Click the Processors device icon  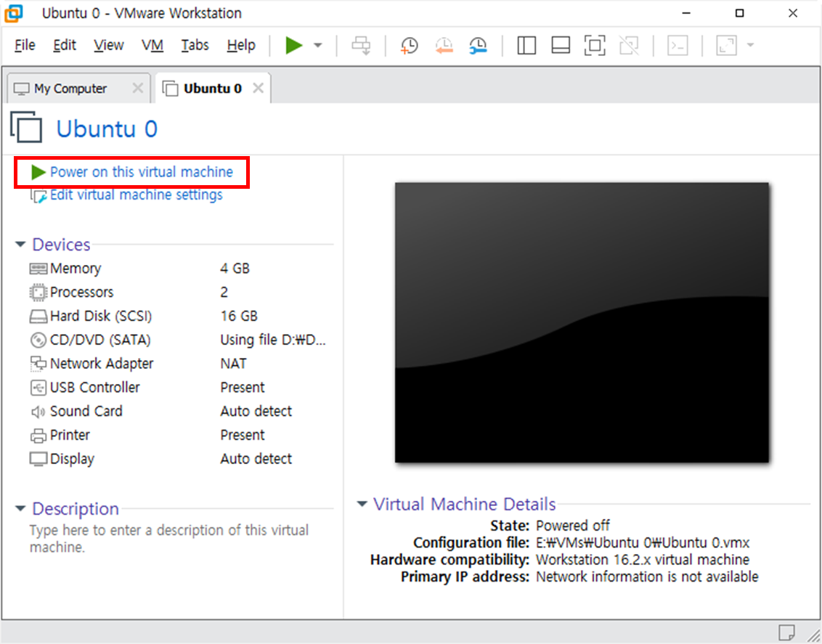tap(38, 293)
